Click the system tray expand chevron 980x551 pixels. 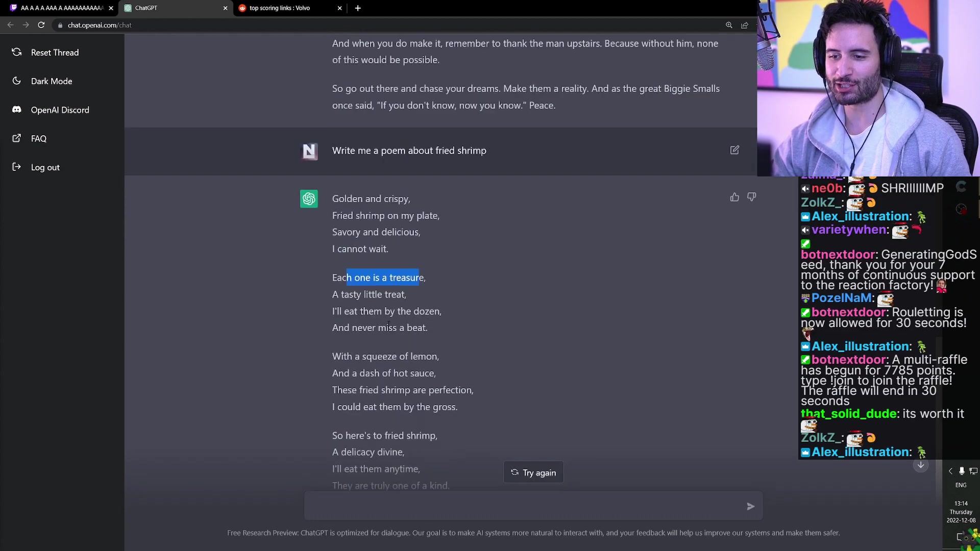pos(950,471)
